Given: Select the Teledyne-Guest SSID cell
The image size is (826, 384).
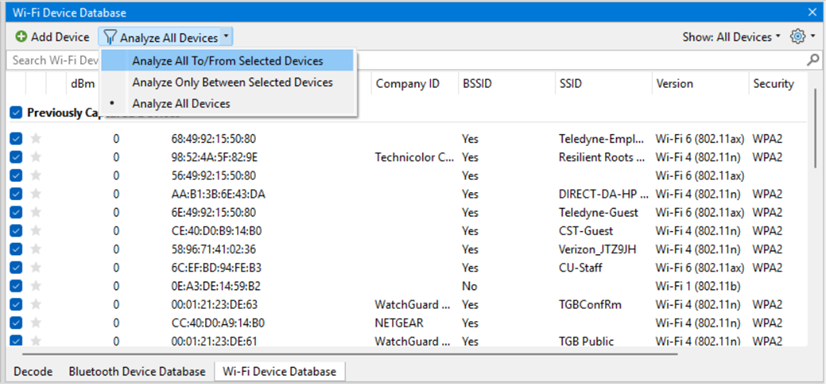Looking at the screenshot, I should (598, 212).
